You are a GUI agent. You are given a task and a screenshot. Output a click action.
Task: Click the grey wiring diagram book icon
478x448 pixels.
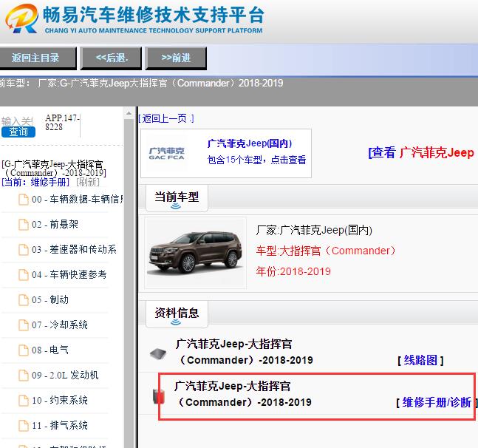click(x=158, y=354)
